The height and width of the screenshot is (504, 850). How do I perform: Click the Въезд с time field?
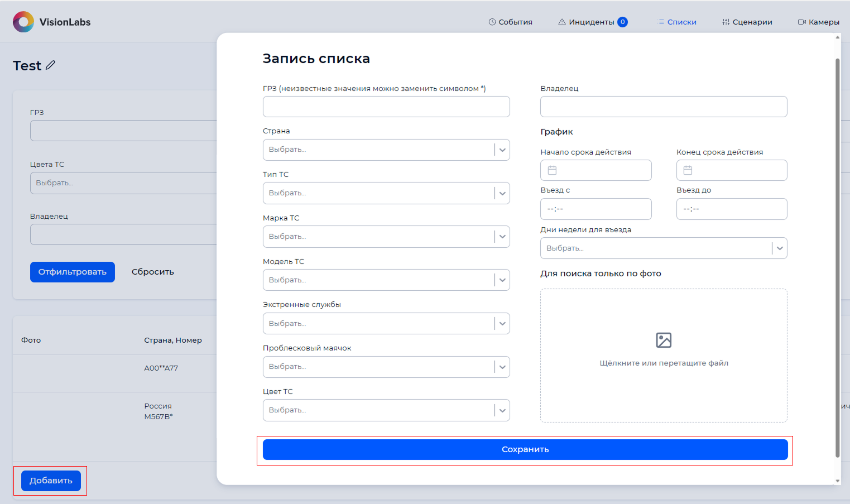pos(596,209)
